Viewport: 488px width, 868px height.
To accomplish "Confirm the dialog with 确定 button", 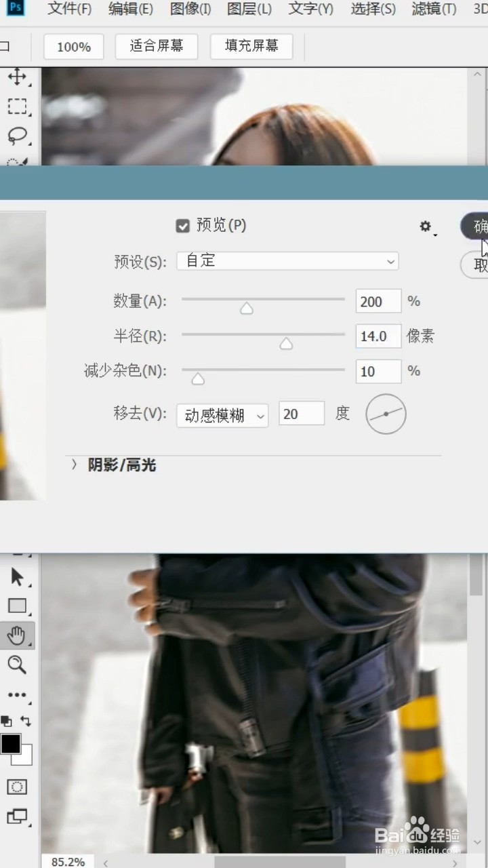I will coord(475,226).
